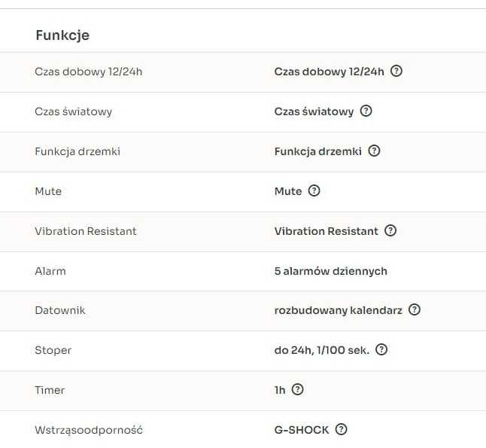Open the Czas światowy help tooltip icon
This screenshot has width=486, height=448.
pos(366,111)
